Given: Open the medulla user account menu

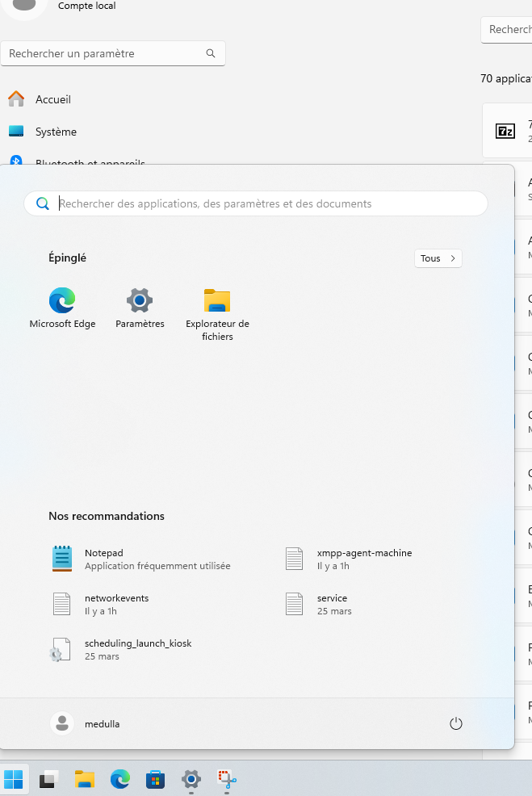Looking at the screenshot, I should (x=86, y=724).
